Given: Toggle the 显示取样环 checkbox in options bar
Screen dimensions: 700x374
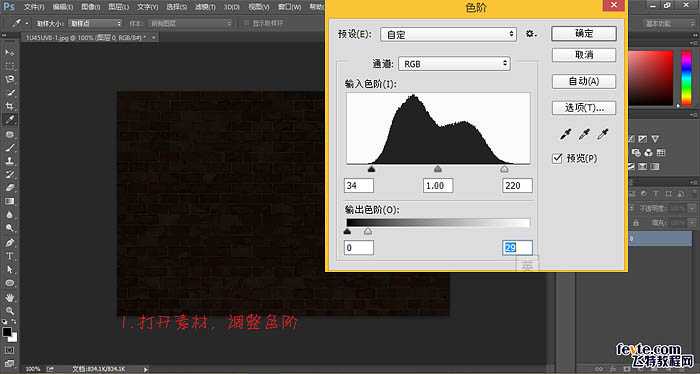Looking at the screenshot, I should coord(245,23).
